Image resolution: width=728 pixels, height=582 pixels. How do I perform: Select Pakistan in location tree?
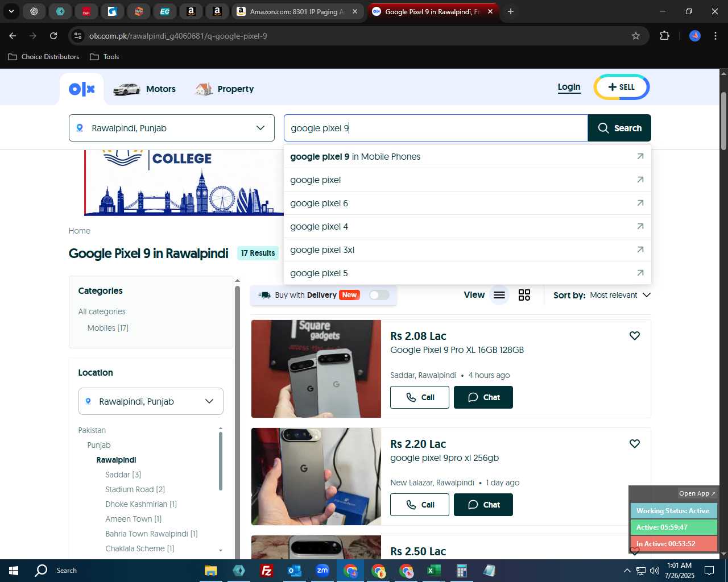(92, 430)
